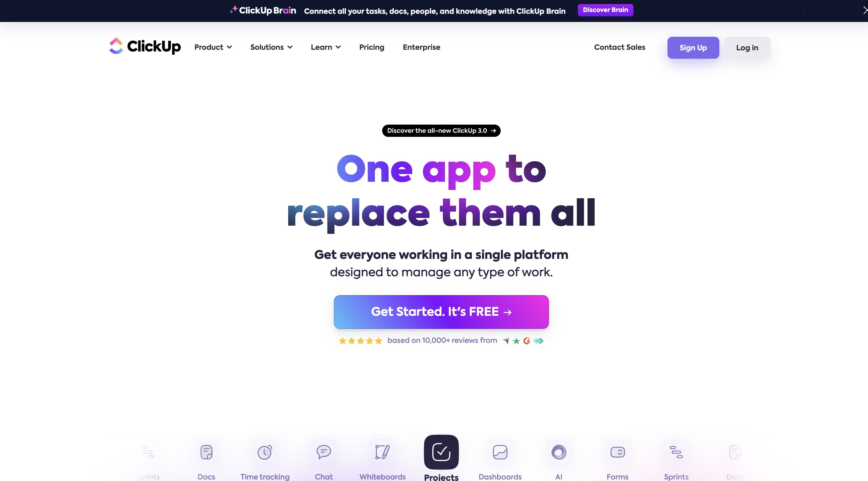Open the Dashboards chart icon
The width and height of the screenshot is (868, 481).
[500, 452]
